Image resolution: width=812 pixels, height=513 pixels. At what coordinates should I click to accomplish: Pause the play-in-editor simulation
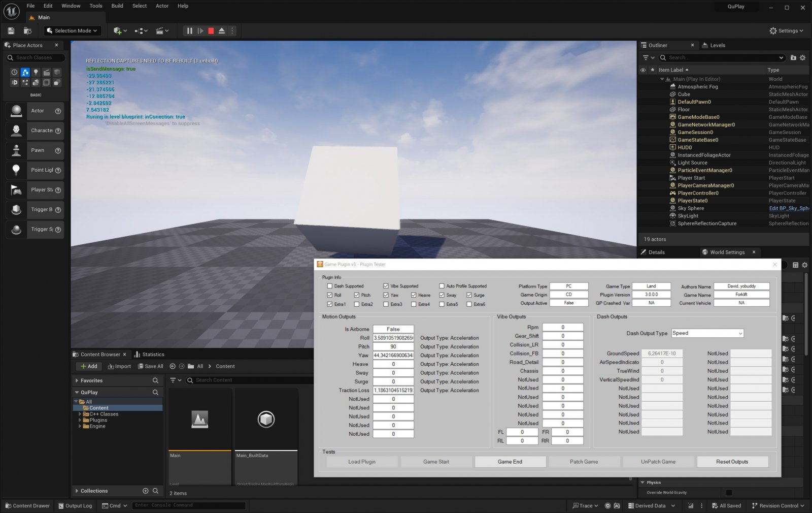pyautogui.click(x=189, y=31)
